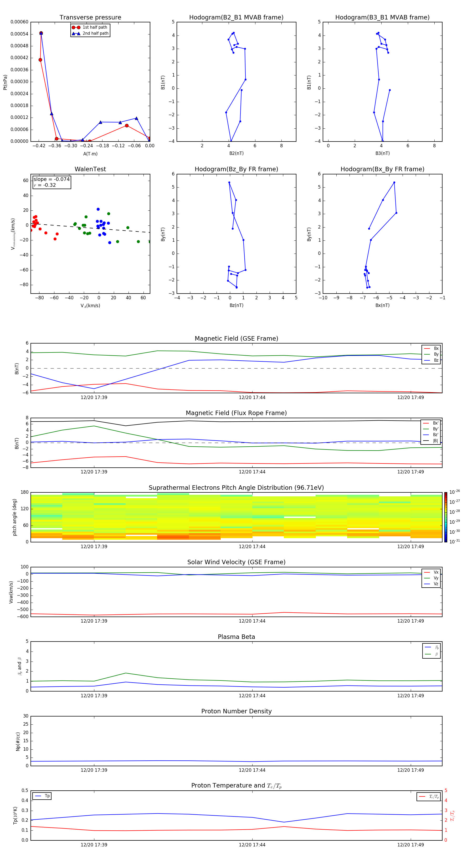Click the red Te/Tp right axis label
Screen dimensions: 473x868
pos(453,816)
